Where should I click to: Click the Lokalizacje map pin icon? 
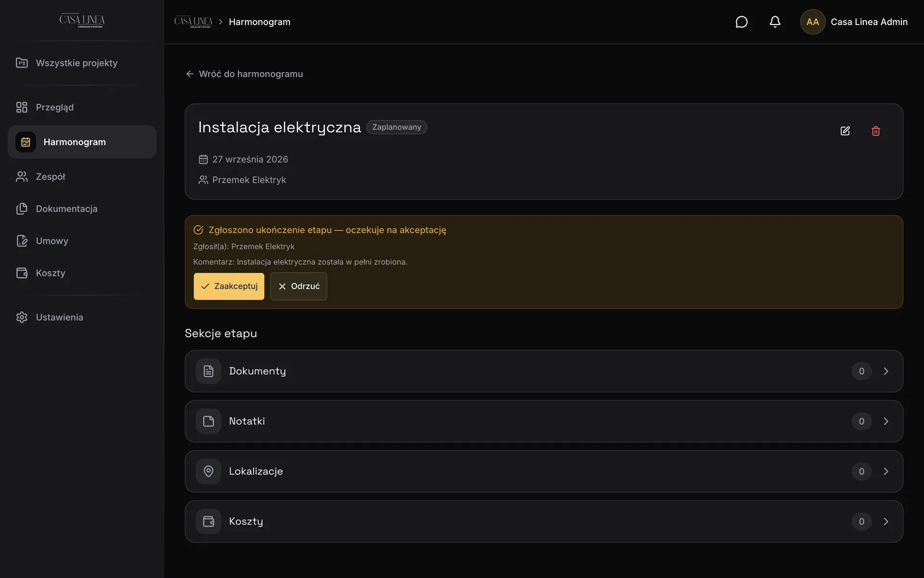pos(208,471)
